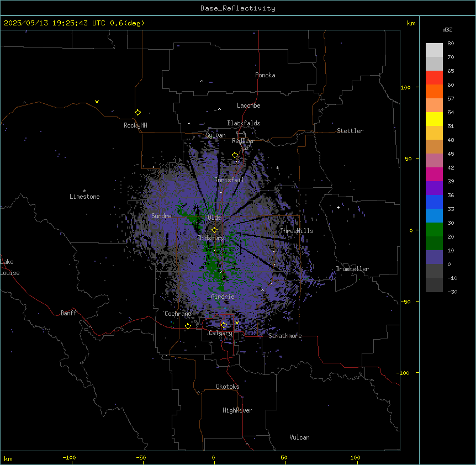Image resolution: width=476 pixels, height=465 pixels.
Task: Select the light gray 80-70 dBZ legend swatch
Action: [434, 50]
